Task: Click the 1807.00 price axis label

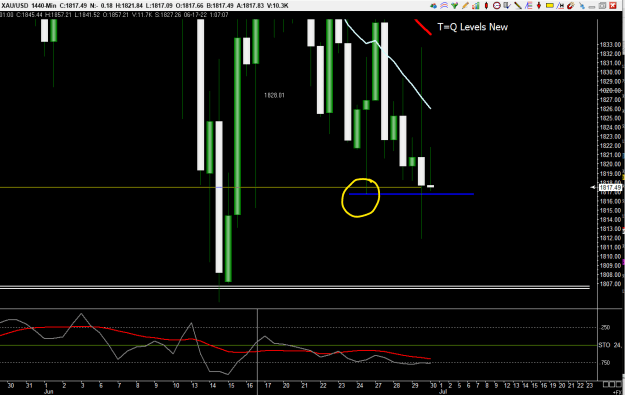Action: [610, 284]
